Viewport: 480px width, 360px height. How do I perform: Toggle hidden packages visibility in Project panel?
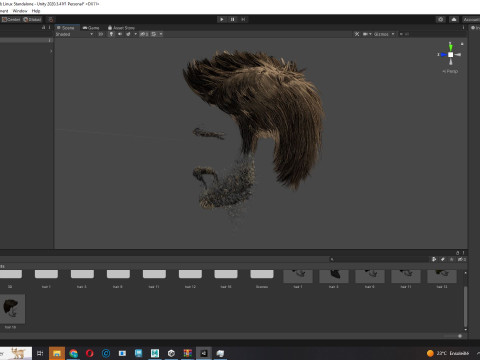(x=462, y=259)
